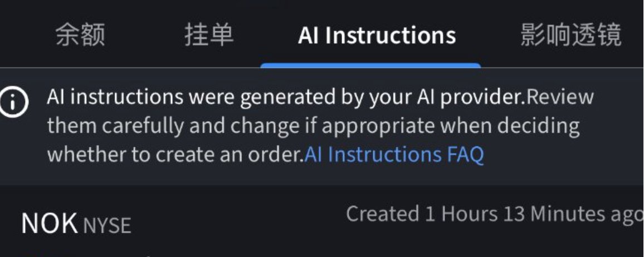
Task: Open the AI Instructions FAQ link
Action: (x=394, y=155)
